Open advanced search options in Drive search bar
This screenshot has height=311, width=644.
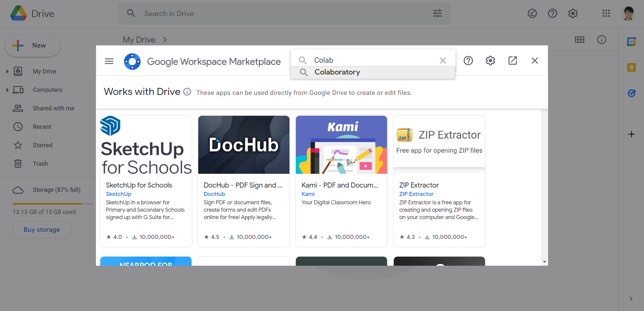coord(437,13)
